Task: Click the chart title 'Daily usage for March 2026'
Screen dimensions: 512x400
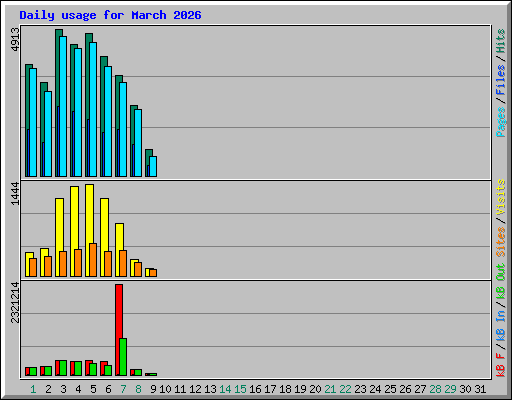Action: 110,15
